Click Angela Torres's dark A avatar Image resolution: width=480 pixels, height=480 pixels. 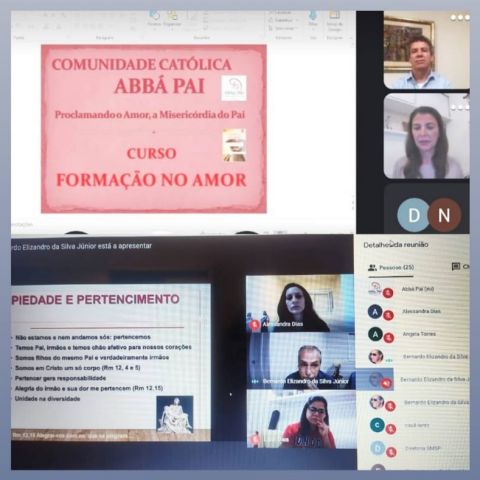pyautogui.click(x=375, y=334)
